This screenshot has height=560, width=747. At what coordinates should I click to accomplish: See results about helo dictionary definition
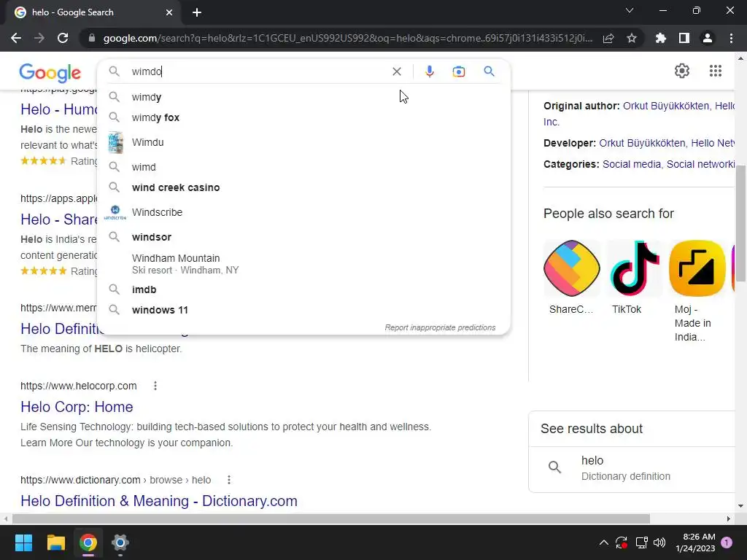(632, 467)
